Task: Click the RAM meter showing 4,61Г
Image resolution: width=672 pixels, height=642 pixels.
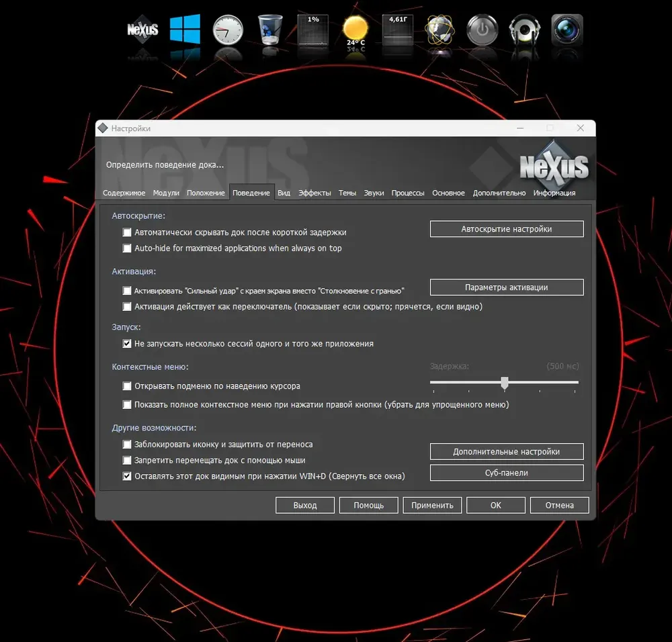Action: [x=398, y=30]
